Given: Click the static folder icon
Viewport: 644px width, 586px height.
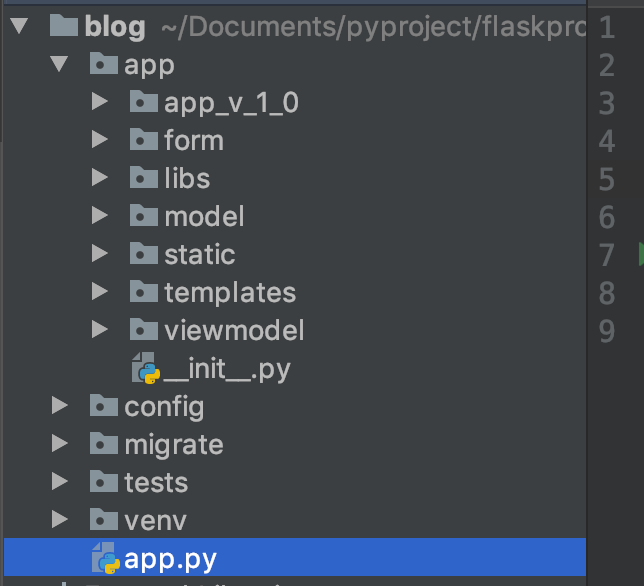Looking at the screenshot, I should pos(144,254).
